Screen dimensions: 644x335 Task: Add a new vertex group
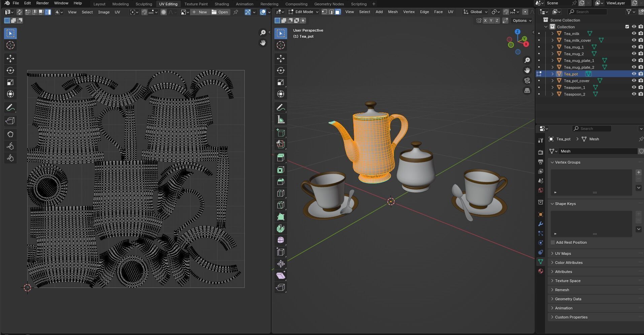pos(638,172)
